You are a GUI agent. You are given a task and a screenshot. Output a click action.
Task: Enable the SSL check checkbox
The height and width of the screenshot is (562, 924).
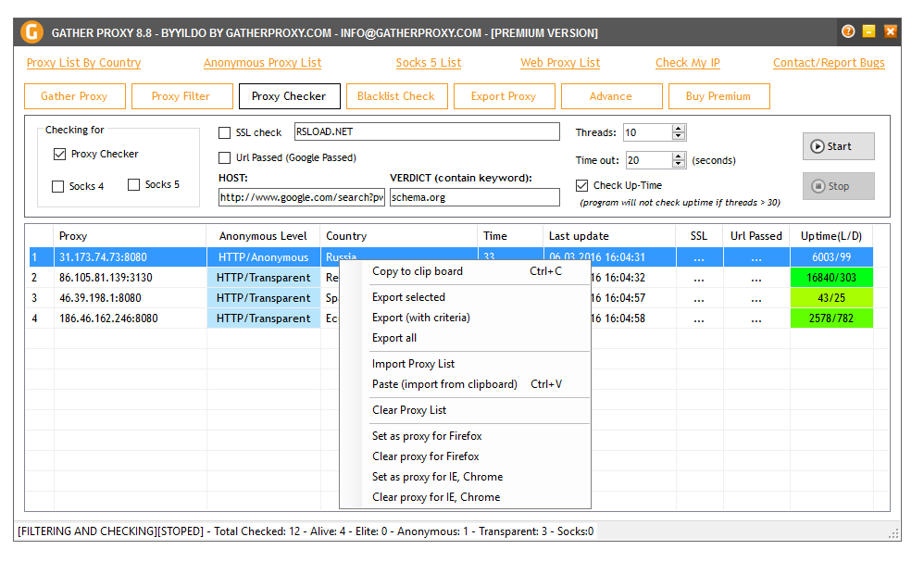224,133
